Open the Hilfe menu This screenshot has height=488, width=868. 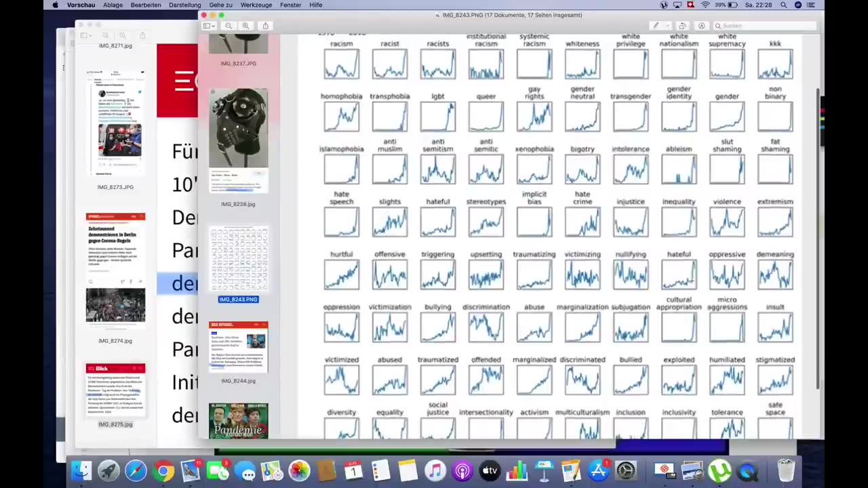(x=316, y=5)
